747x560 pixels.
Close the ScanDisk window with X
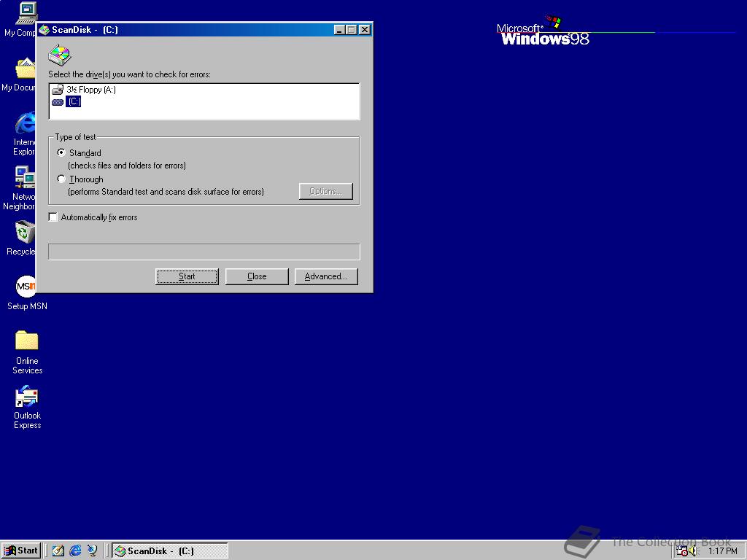365,29
